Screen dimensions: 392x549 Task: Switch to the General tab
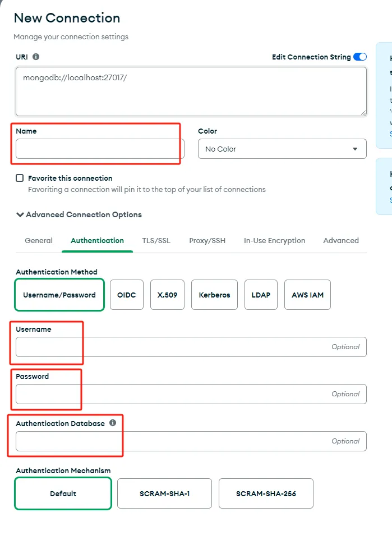pyautogui.click(x=39, y=240)
